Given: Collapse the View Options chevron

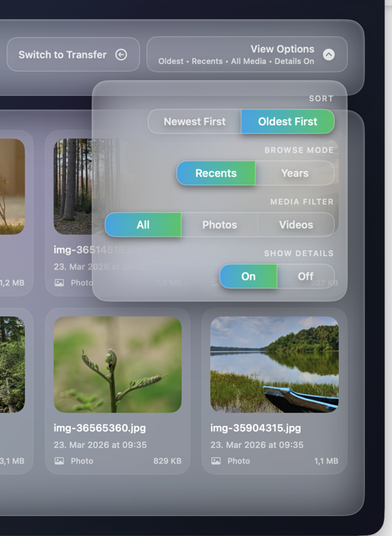Looking at the screenshot, I should [x=329, y=55].
